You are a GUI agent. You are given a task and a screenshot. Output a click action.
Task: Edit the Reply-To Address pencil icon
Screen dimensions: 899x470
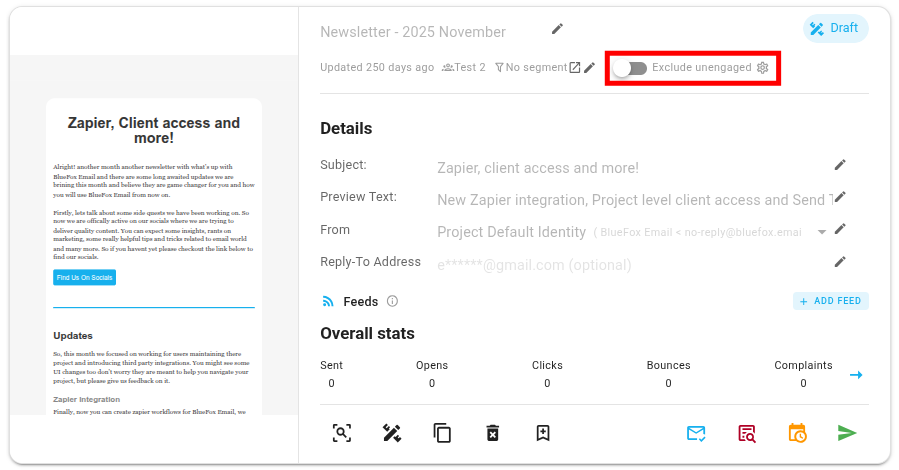(x=840, y=262)
